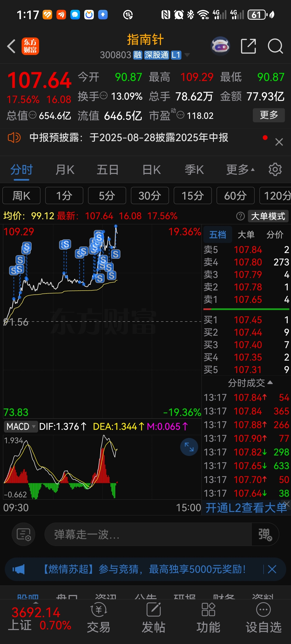
Task: Expand the 上证 index bar
Action: (x=36, y=603)
